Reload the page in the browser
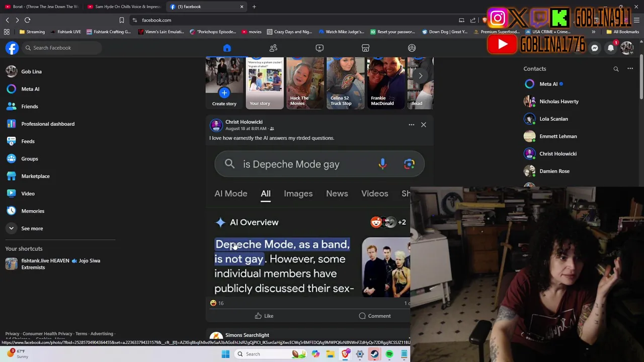The width and height of the screenshot is (644, 362). click(28, 20)
